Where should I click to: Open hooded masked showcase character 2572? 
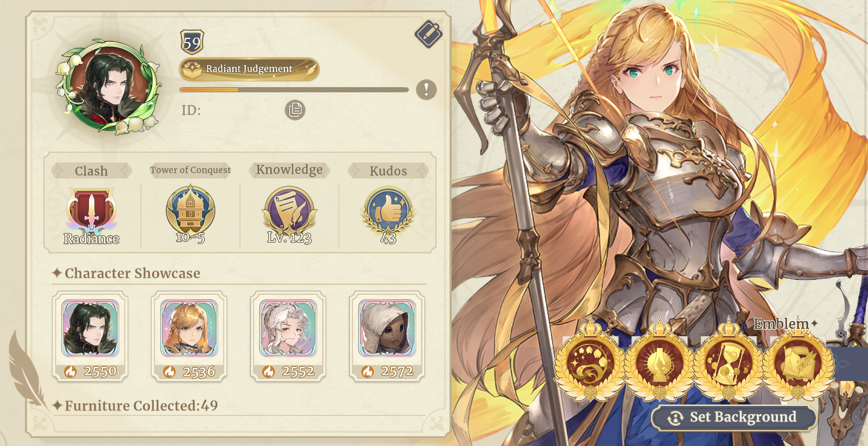point(387,336)
